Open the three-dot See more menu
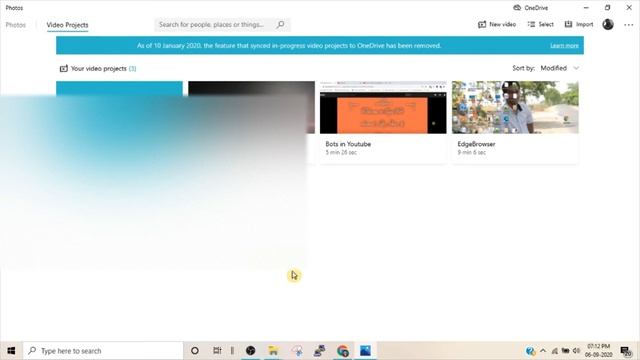The width and height of the screenshot is (640, 360). [x=629, y=25]
